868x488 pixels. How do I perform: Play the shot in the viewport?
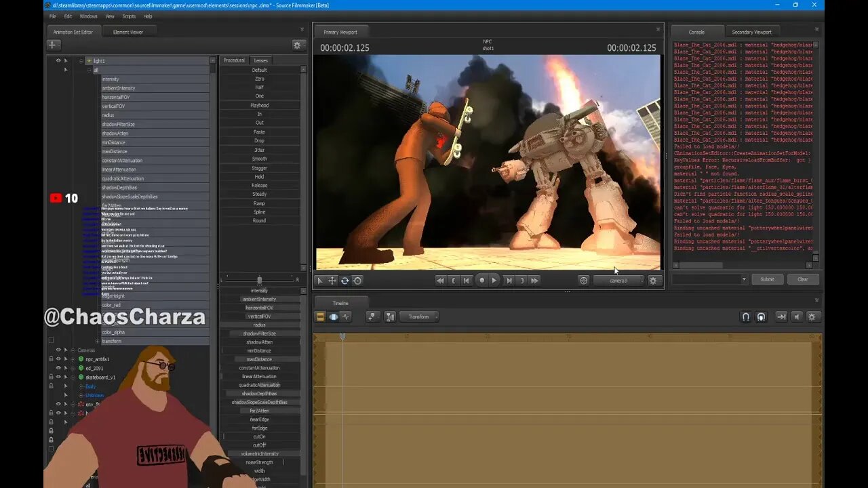point(494,280)
